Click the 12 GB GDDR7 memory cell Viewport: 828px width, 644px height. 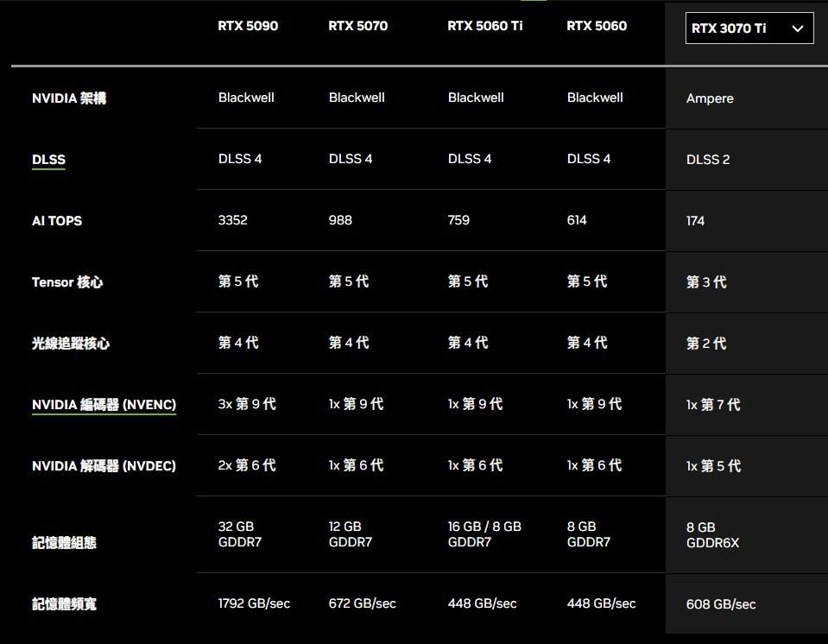(350, 534)
